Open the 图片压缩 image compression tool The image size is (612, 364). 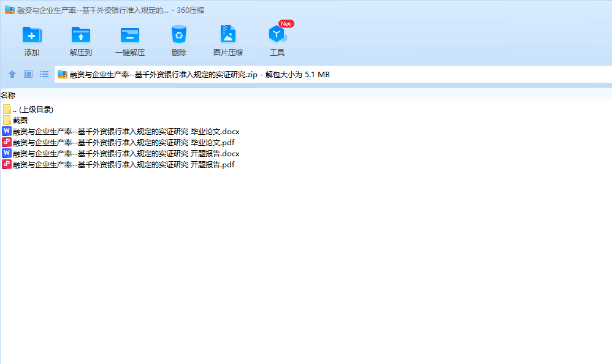pyautogui.click(x=228, y=34)
